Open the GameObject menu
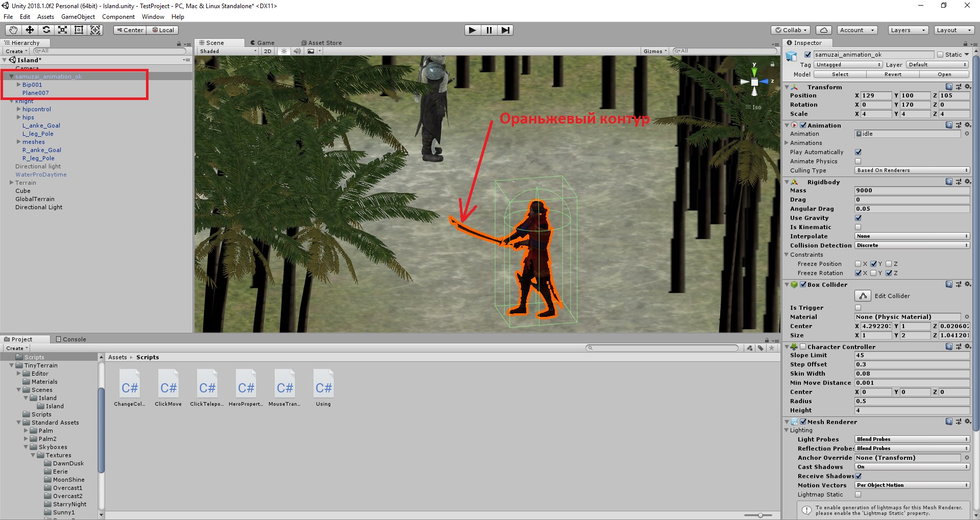This screenshot has width=980, height=520. [78, 17]
